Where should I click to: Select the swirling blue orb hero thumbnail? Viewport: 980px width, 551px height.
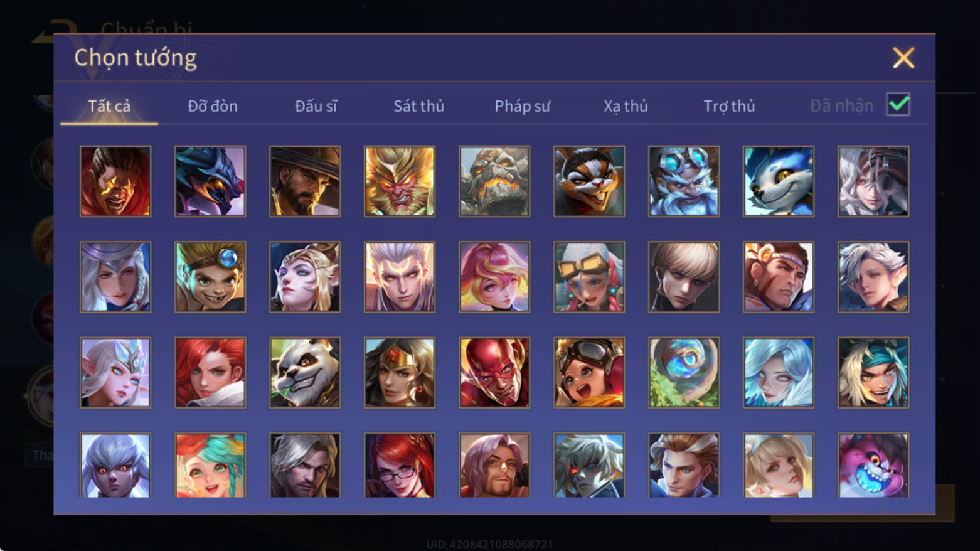(684, 372)
